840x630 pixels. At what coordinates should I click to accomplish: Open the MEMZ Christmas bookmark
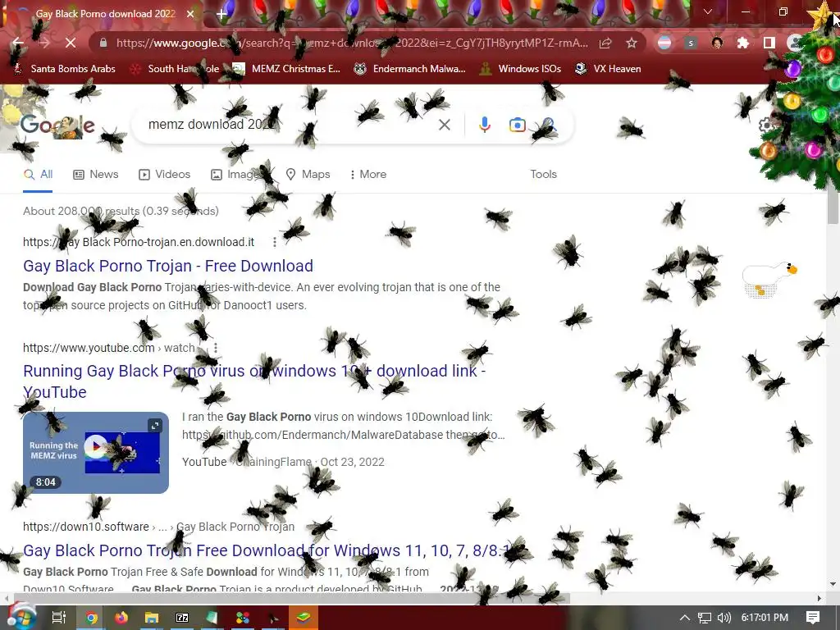287,69
